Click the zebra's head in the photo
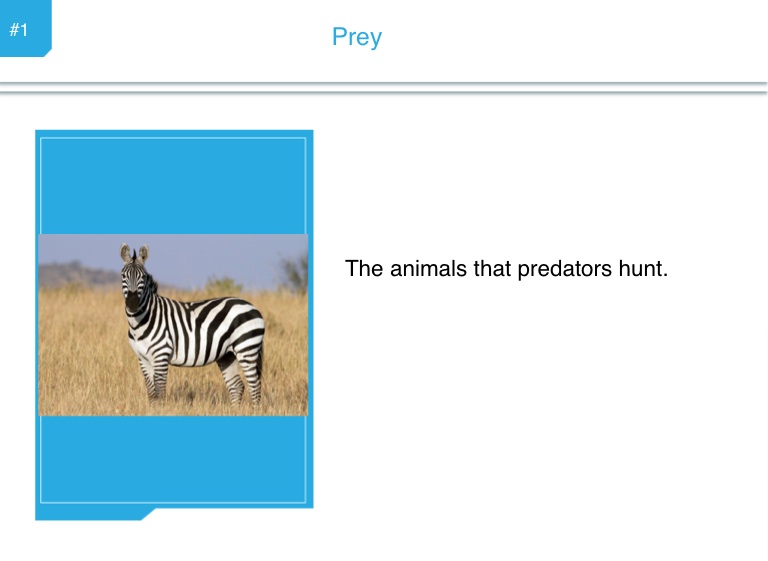This screenshot has width=768, height=561. tap(136, 284)
